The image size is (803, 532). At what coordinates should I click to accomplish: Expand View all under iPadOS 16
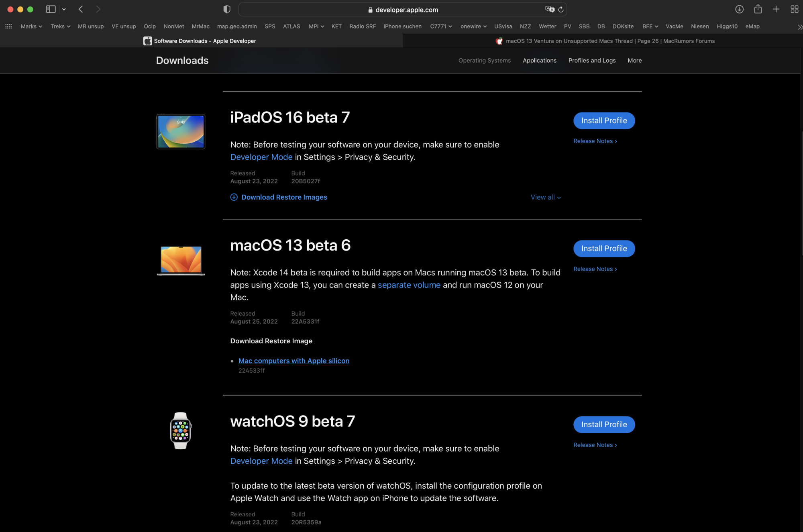[x=546, y=197]
